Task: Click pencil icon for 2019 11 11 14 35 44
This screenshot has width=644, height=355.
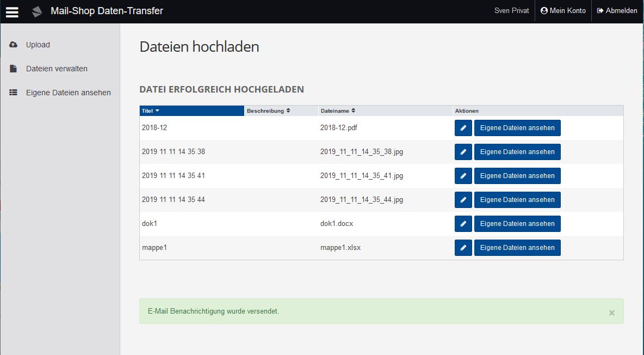Action: (x=463, y=200)
